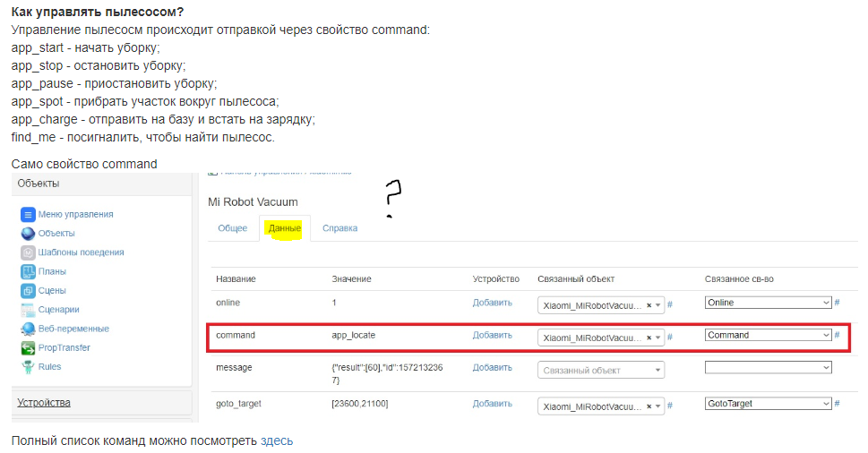The image size is (868, 453).
Task: Expand the Устройства sidebar section
Action: (44, 403)
